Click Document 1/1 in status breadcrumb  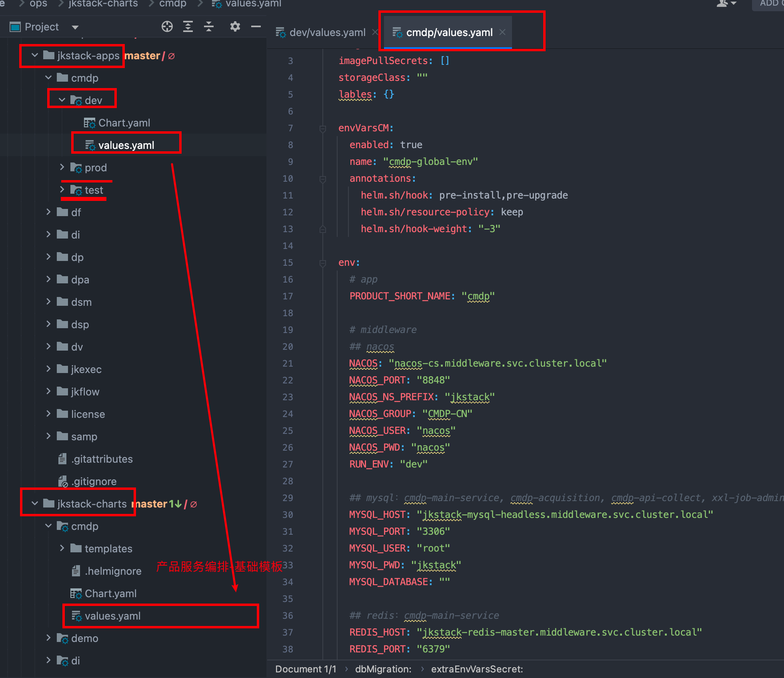pos(306,669)
